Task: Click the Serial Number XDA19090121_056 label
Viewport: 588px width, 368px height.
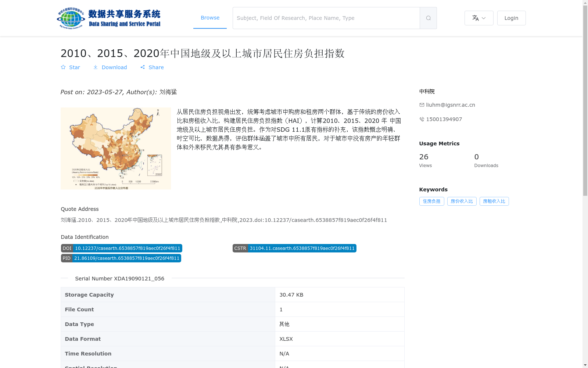Action: click(120, 279)
